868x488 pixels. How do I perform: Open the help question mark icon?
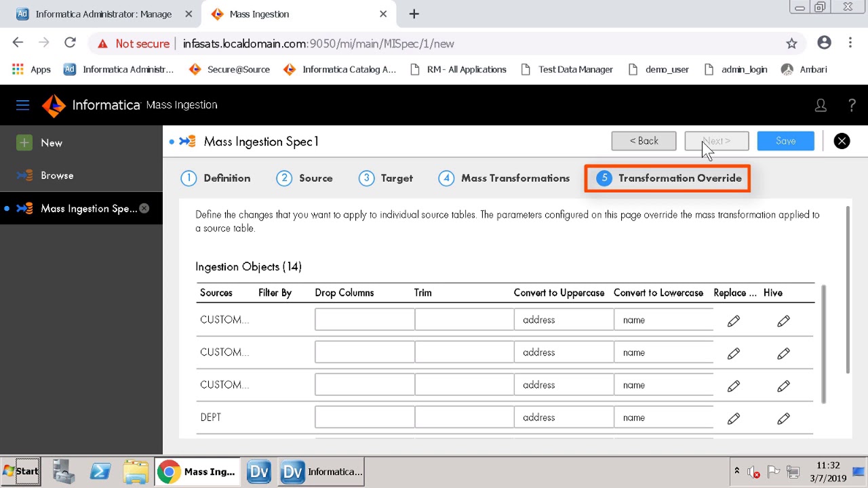pyautogui.click(x=852, y=105)
